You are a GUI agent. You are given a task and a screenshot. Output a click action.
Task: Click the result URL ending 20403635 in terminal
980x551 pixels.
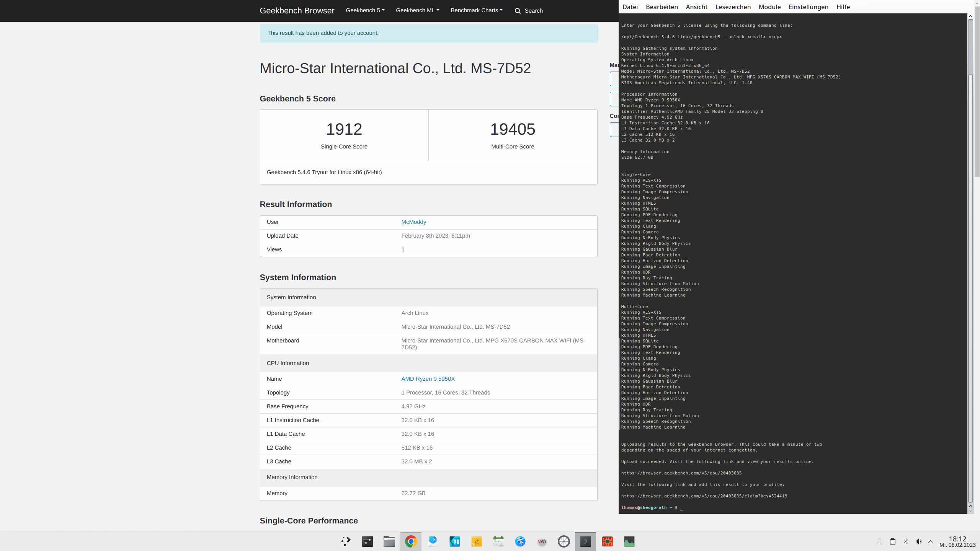681,473
